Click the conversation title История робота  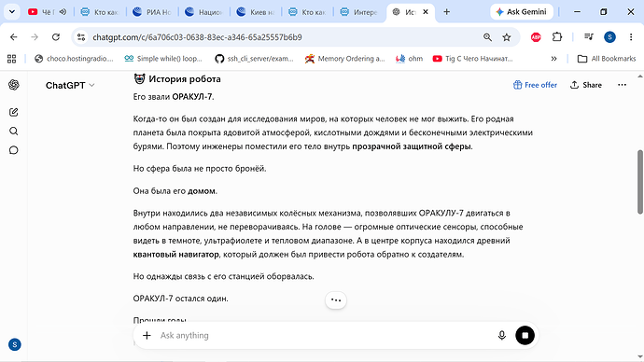click(185, 78)
